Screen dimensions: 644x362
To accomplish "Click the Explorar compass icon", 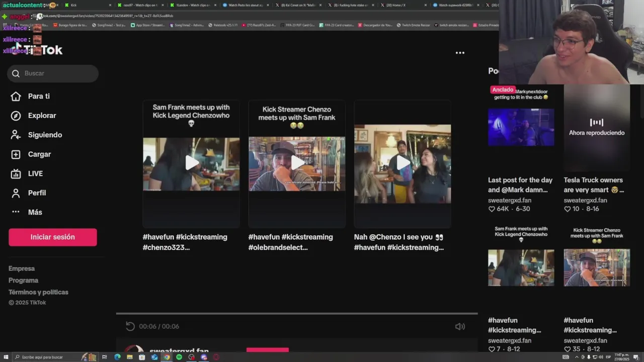I will point(16,116).
